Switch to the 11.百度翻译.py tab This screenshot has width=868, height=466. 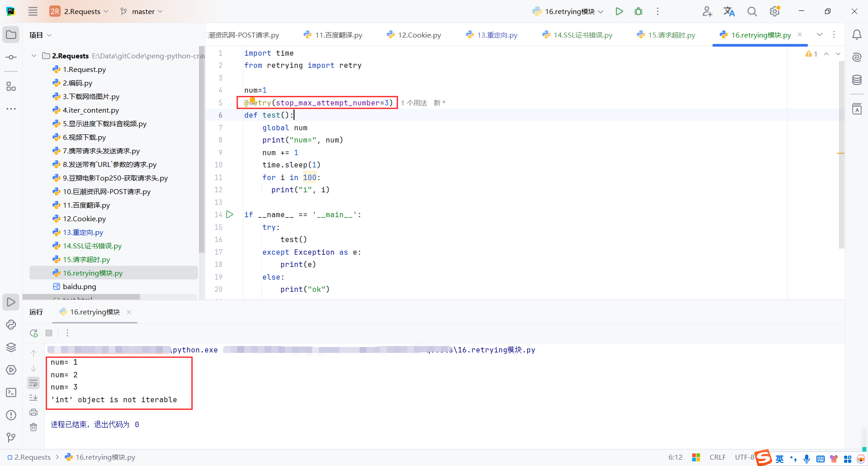tap(333, 35)
